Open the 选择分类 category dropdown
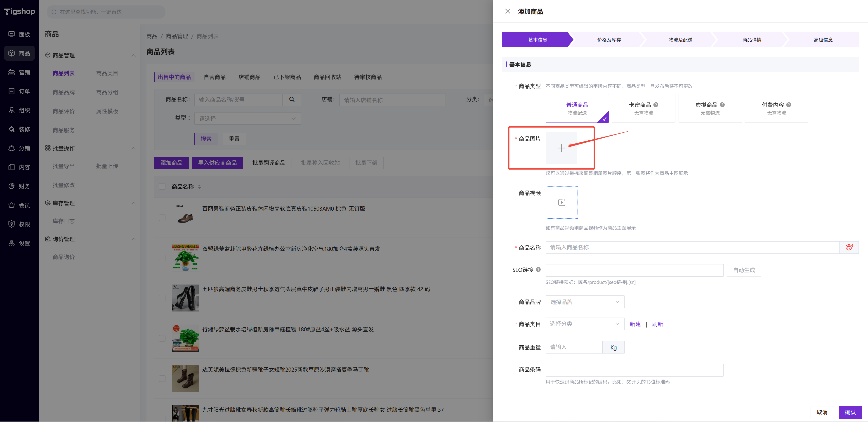868x422 pixels. [585, 324]
